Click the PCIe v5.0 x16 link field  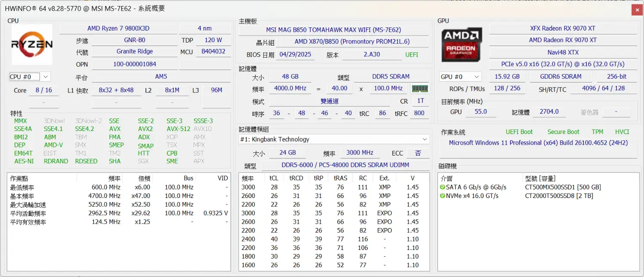click(x=563, y=64)
